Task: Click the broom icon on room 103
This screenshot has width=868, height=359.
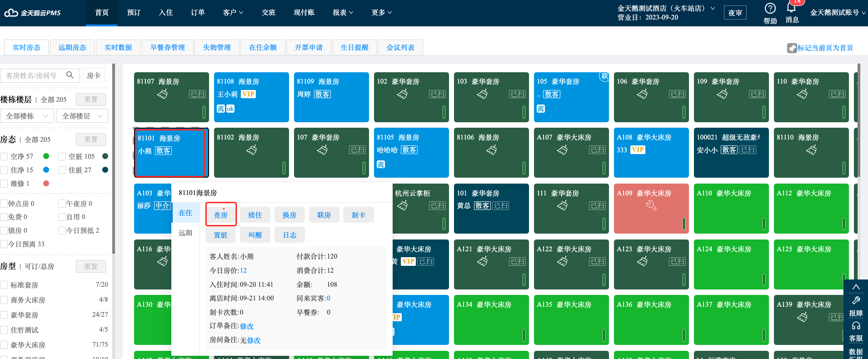Action: (482, 94)
